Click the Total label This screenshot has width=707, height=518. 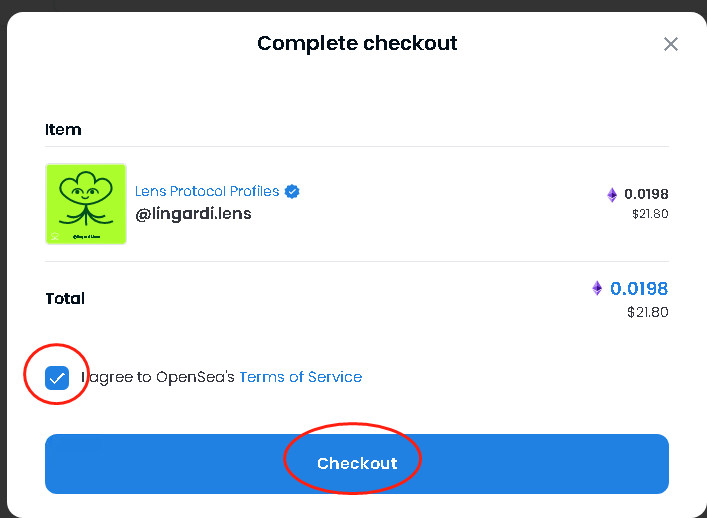(65, 298)
